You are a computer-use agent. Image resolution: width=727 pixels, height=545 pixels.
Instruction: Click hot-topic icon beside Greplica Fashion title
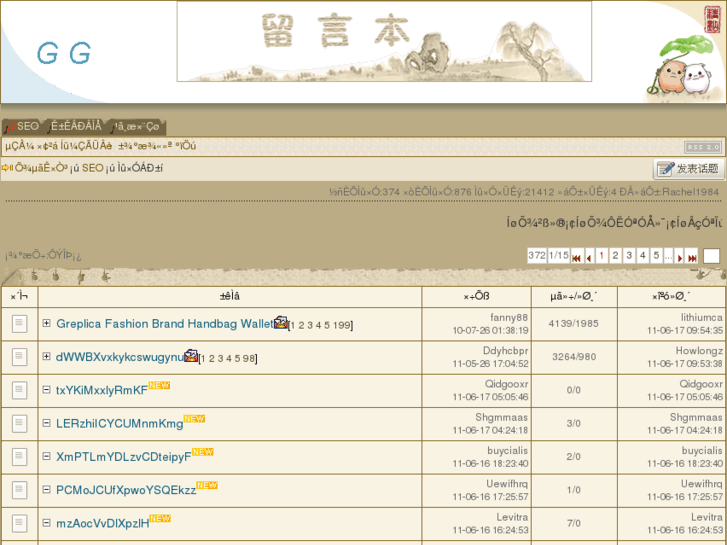(280, 322)
